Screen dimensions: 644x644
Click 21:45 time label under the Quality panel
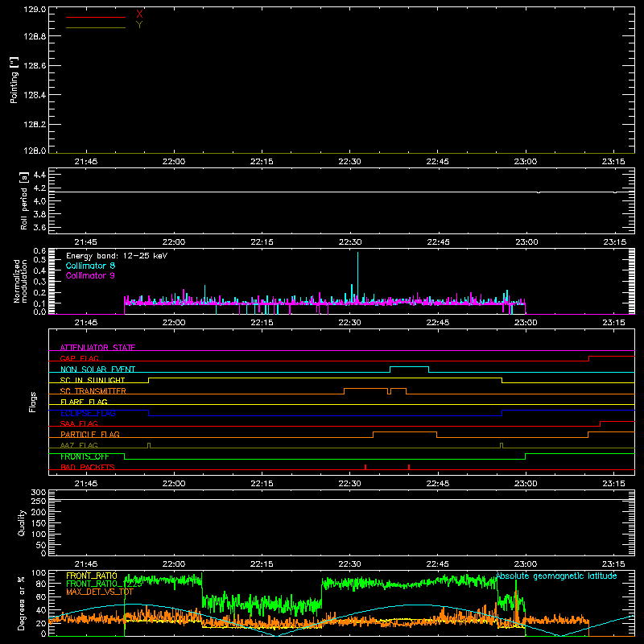pos(86,564)
